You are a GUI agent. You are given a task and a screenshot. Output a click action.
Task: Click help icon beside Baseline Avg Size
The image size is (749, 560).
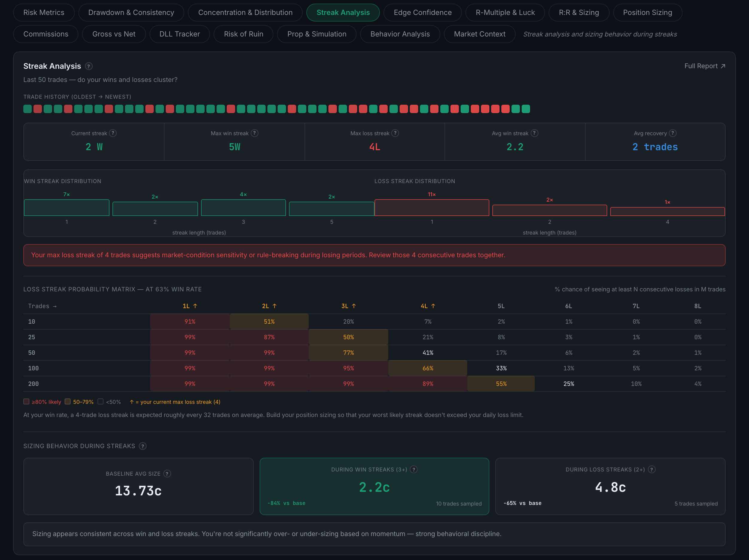coord(167,474)
